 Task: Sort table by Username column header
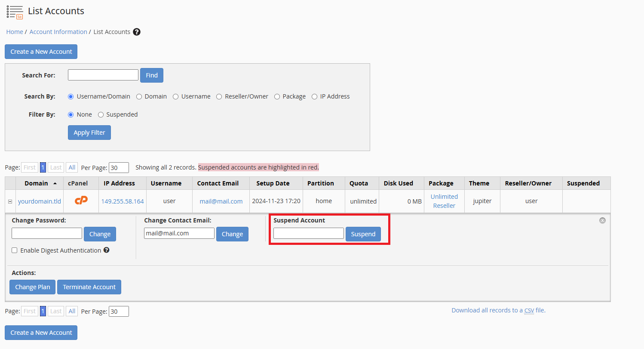pyautogui.click(x=166, y=183)
